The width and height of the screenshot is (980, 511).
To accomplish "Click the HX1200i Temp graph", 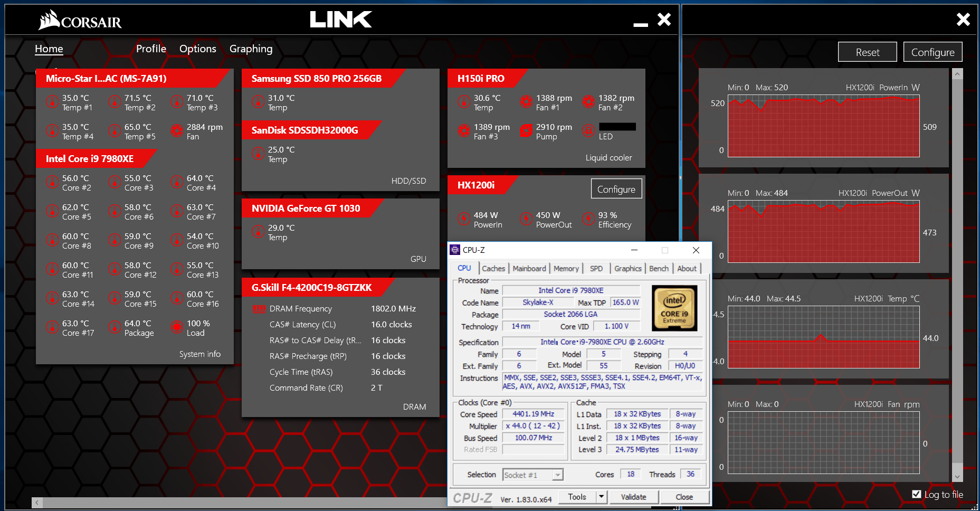I will tap(824, 337).
